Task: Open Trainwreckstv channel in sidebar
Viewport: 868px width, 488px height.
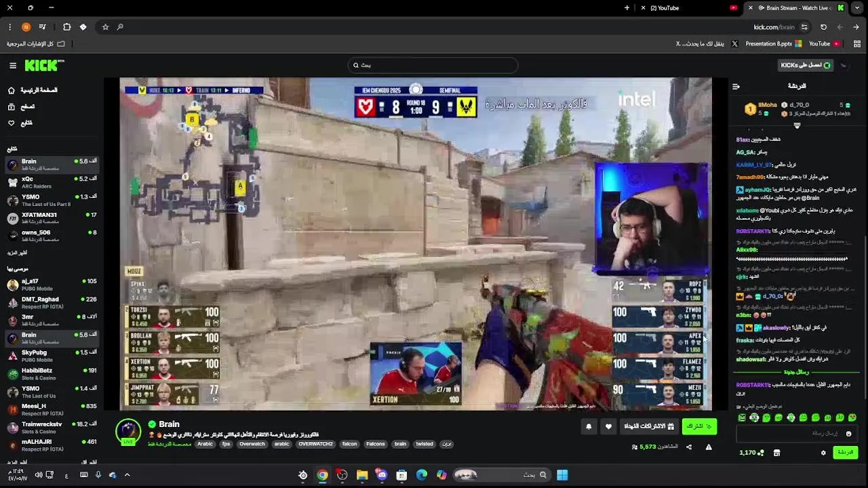Action: pos(52,427)
